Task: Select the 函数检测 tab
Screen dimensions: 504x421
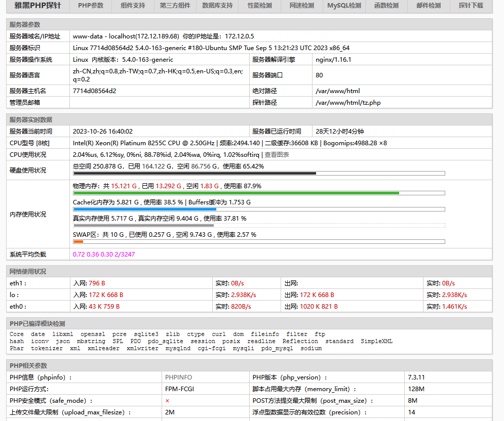Action: tap(386, 6)
